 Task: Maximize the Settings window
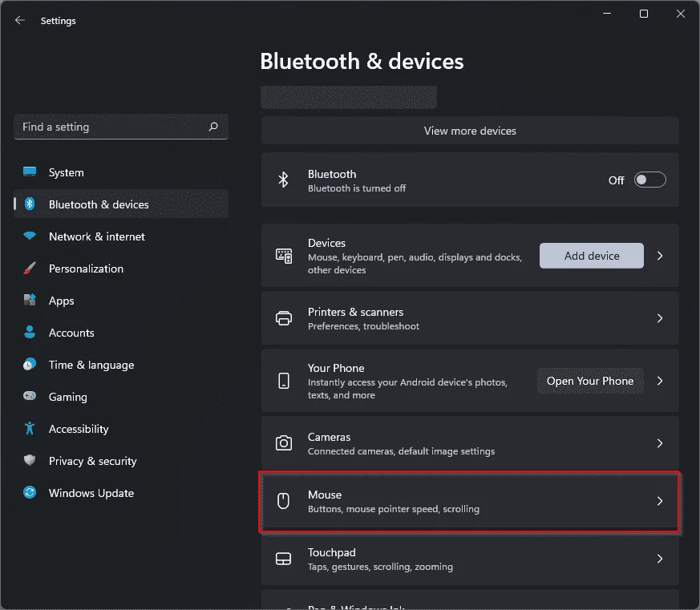pos(644,14)
